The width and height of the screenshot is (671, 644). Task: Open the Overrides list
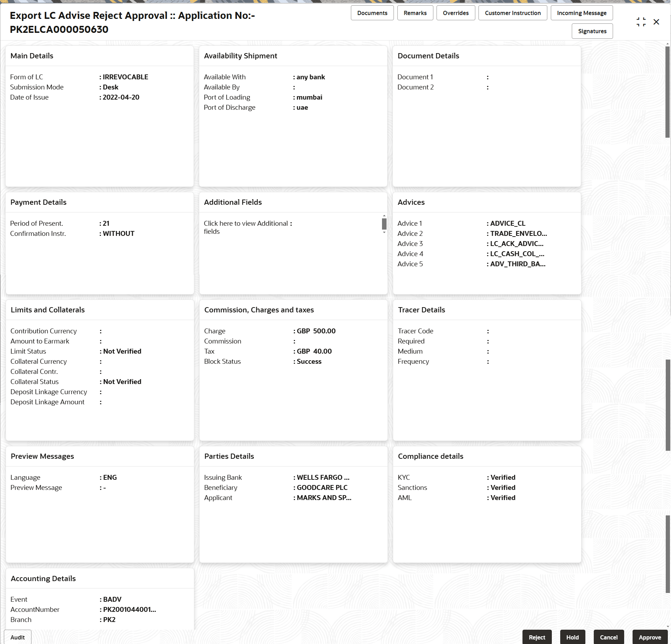tap(455, 13)
